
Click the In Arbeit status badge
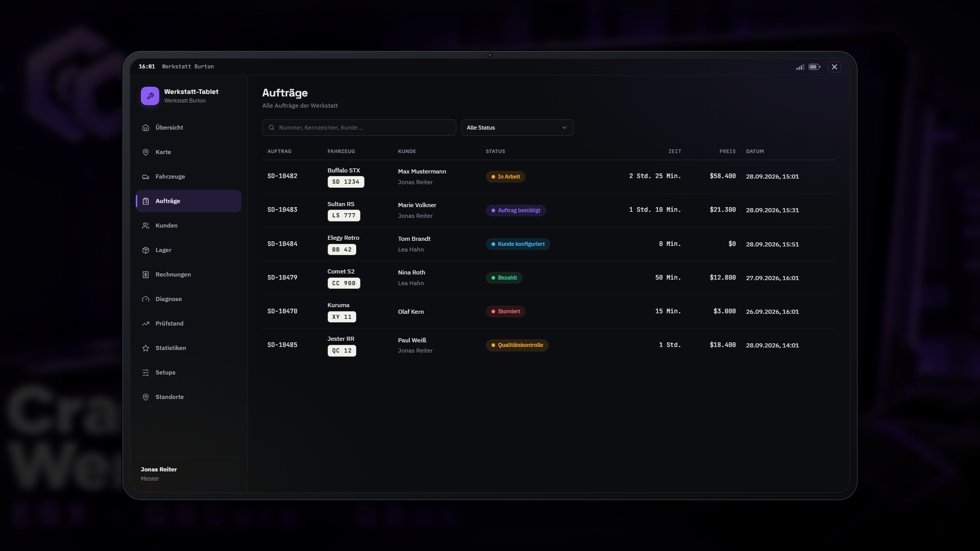pos(505,177)
